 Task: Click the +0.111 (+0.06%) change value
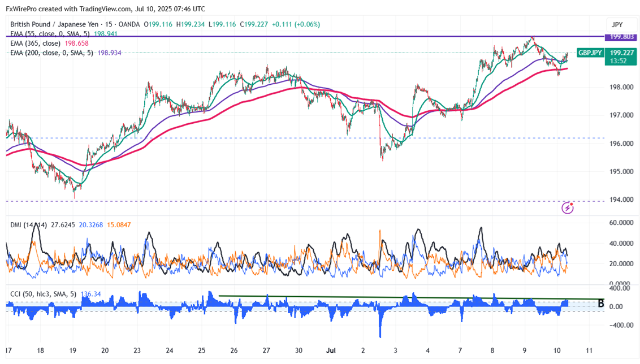click(296, 24)
